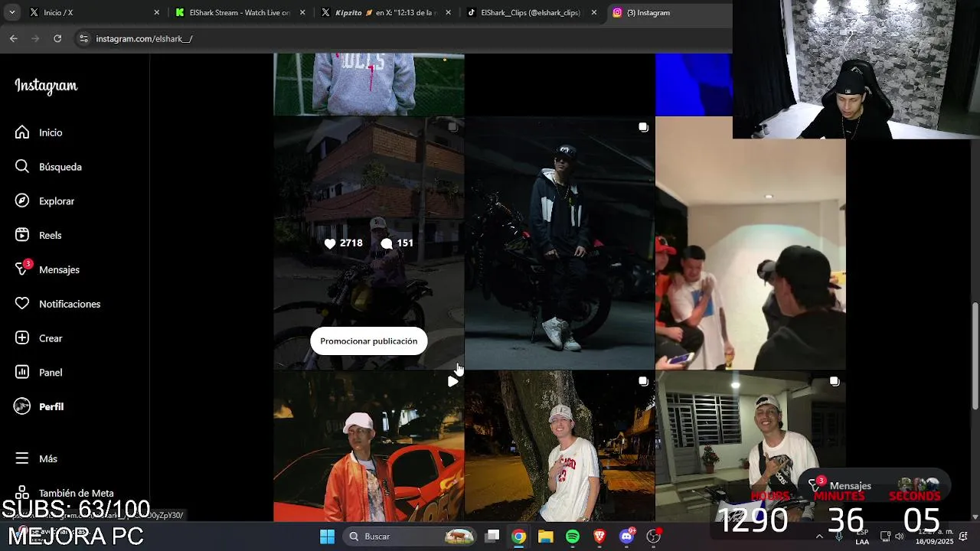Image resolution: width=980 pixels, height=551 pixels.
Task: Open Task View on taskbar
Action: tap(492, 536)
